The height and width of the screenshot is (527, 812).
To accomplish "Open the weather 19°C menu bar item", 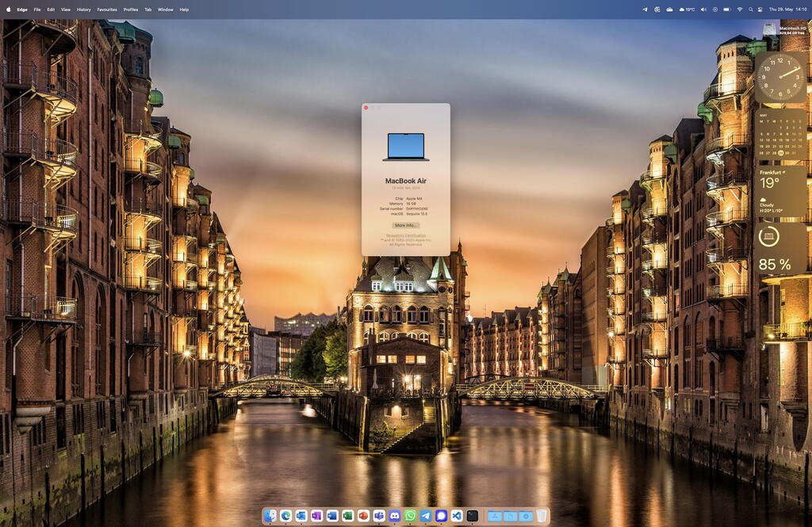I will point(688,10).
